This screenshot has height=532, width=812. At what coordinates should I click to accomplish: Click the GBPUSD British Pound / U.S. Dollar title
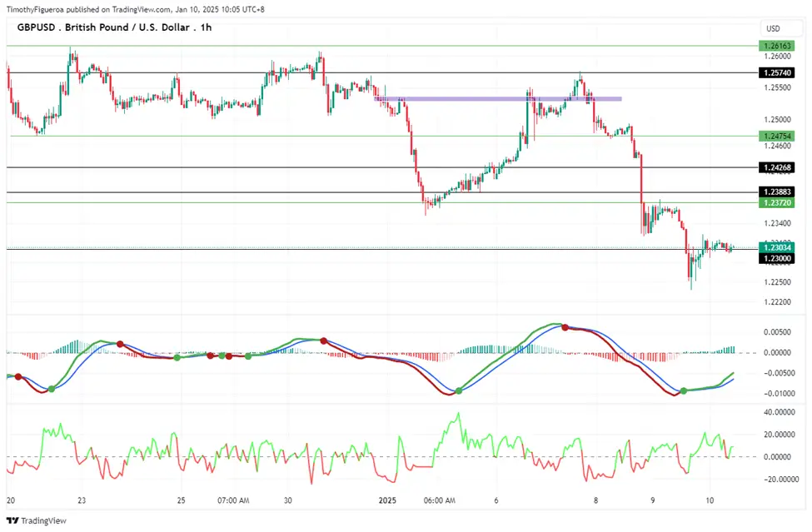tap(114, 27)
